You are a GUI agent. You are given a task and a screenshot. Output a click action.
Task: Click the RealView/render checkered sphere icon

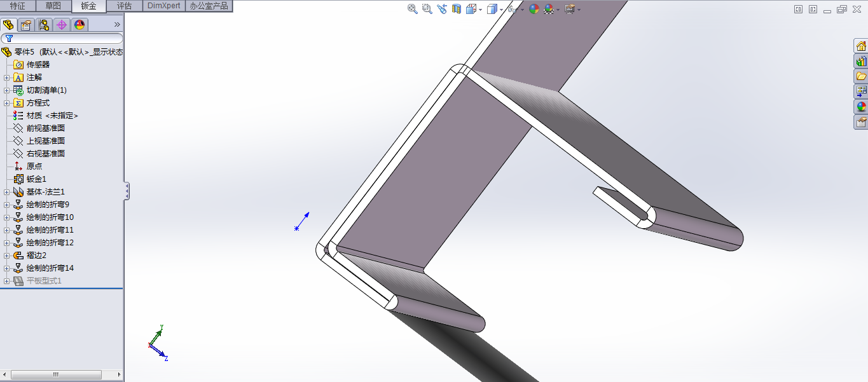pos(548,9)
